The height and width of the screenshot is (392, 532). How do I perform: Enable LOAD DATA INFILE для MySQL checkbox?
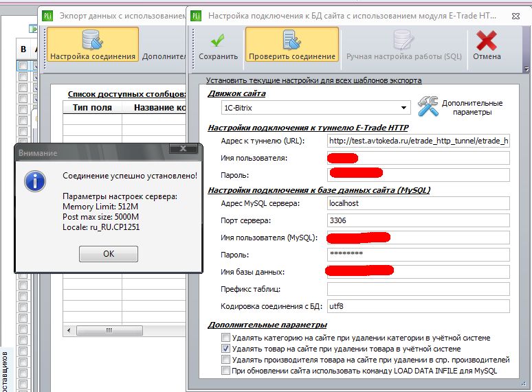(x=225, y=370)
